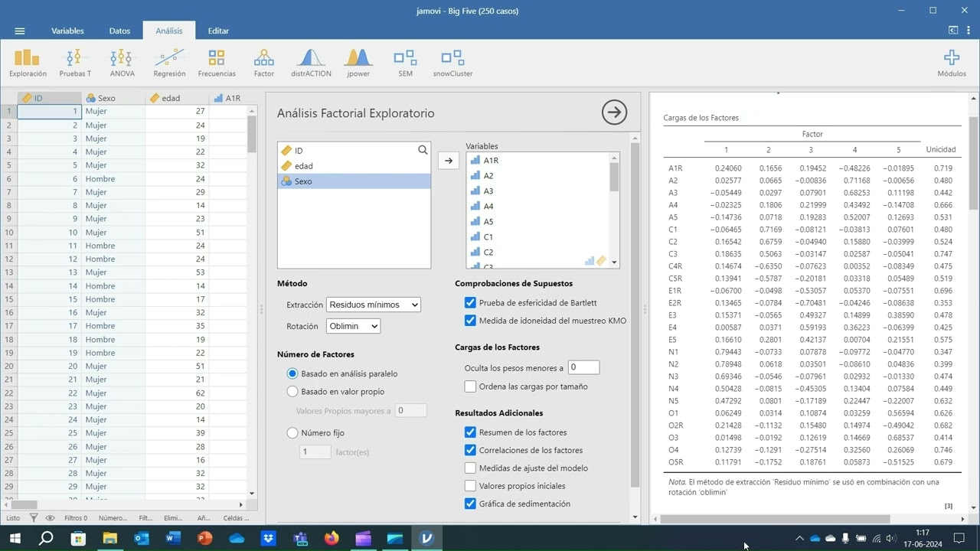Select the Basado en valor propio option
The width and height of the screenshot is (980, 551).
point(292,391)
